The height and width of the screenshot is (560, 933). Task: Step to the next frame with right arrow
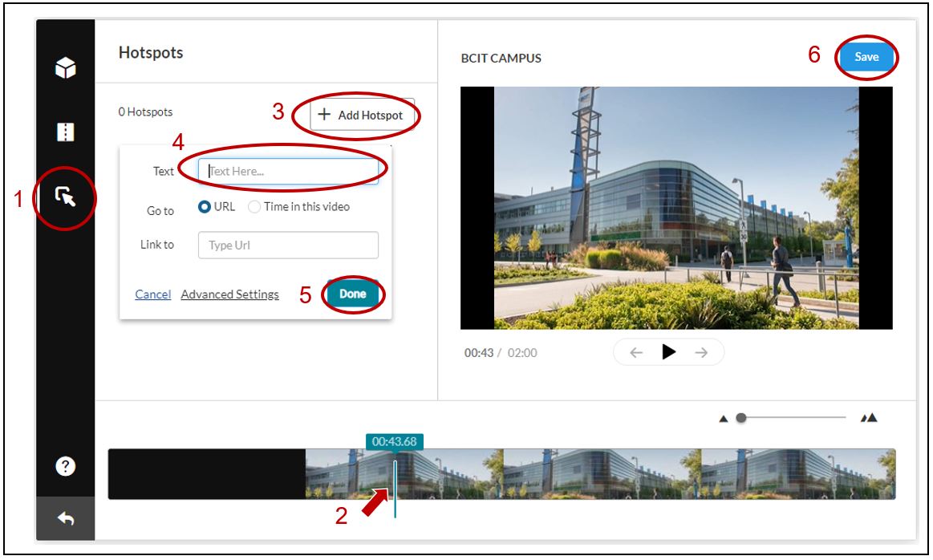click(x=701, y=352)
